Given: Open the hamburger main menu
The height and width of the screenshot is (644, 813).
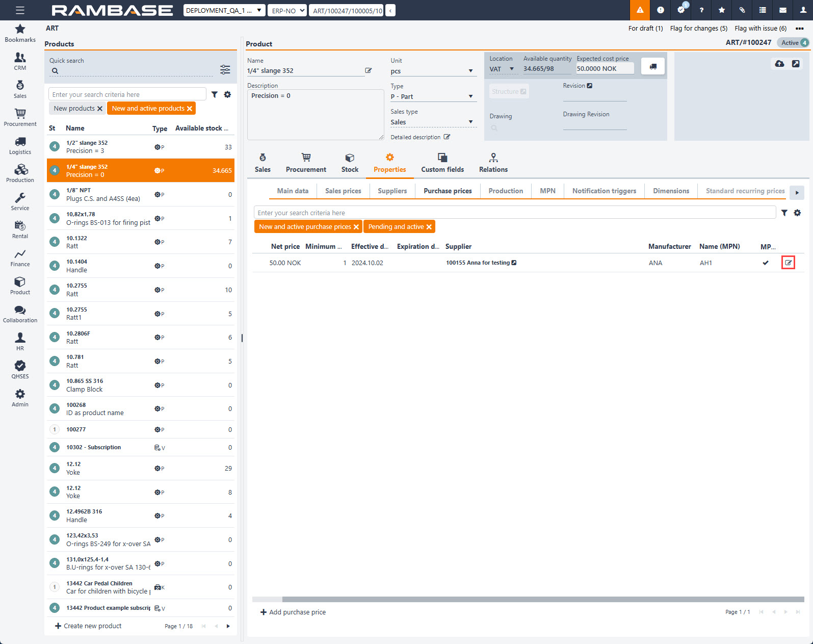Looking at the screenshot, I should [x=20, y=10].
